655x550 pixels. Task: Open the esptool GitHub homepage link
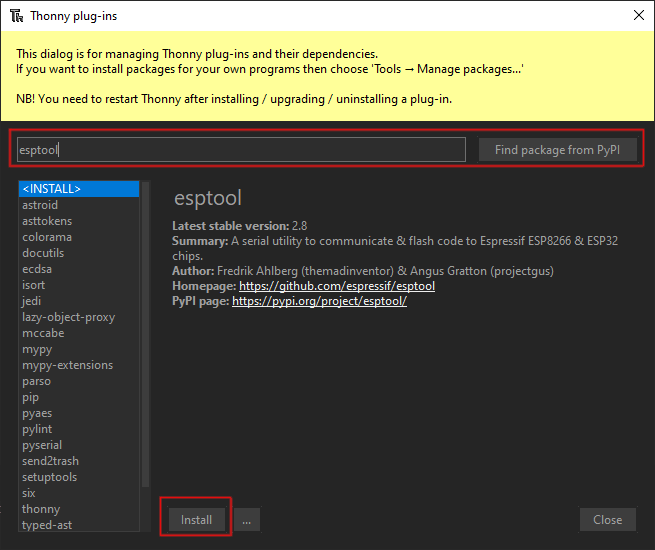click(337, 286)
